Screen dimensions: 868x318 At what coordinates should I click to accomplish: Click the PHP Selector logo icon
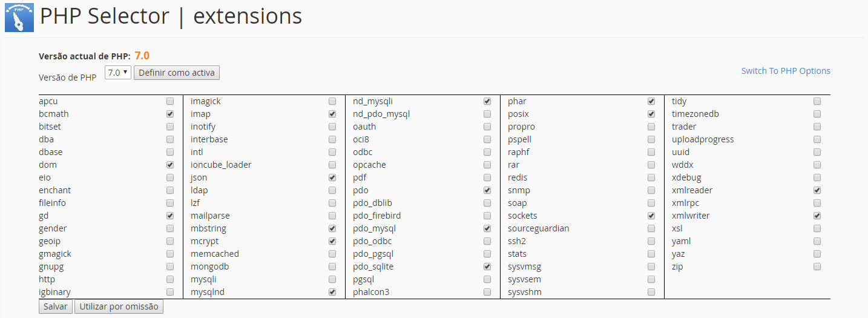19,17
